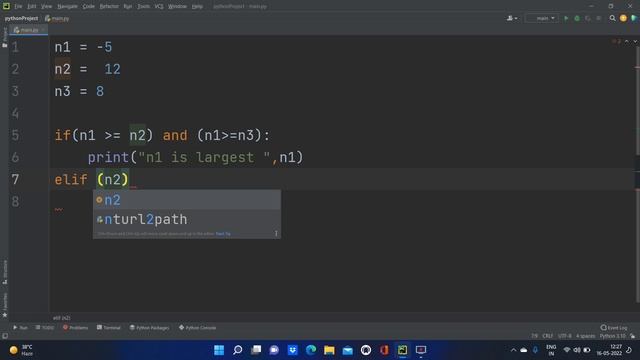Click the 7:9 cursor position indicator
The width and height of the screenshot is (640, 360).
[534, 336]
